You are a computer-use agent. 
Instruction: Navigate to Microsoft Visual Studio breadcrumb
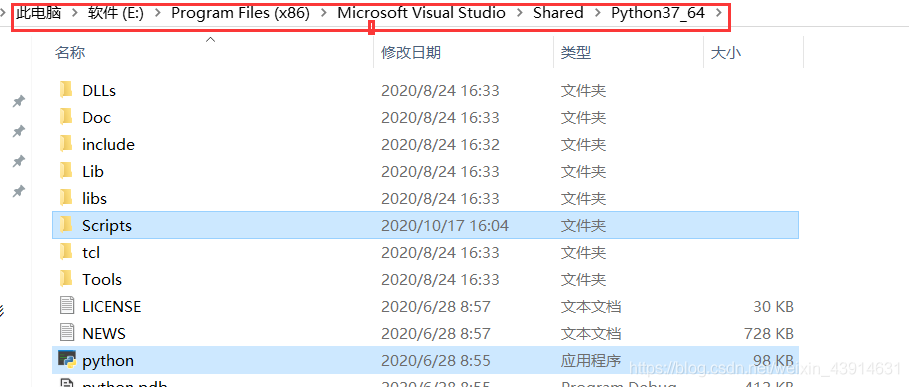421,13
